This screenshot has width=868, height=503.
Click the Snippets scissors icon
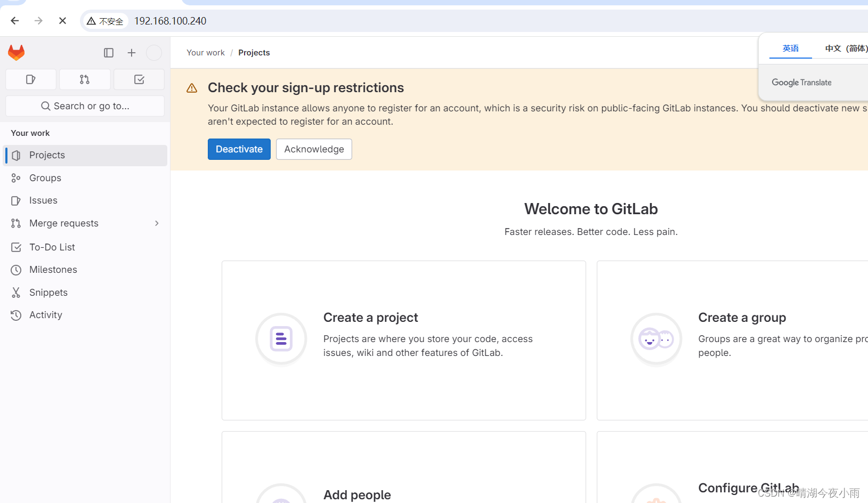coord(16,293)
